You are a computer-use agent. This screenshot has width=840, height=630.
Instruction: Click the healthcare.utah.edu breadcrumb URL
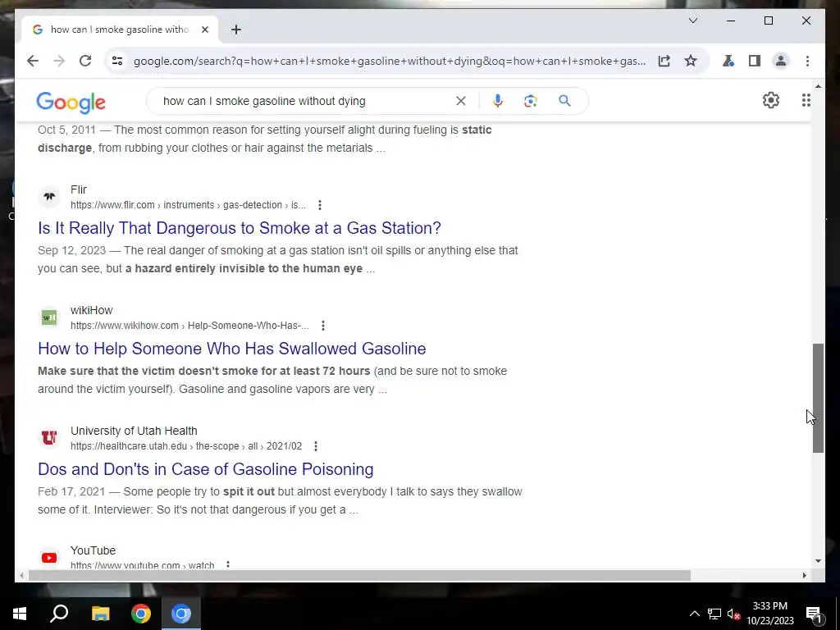click(186, 446)
